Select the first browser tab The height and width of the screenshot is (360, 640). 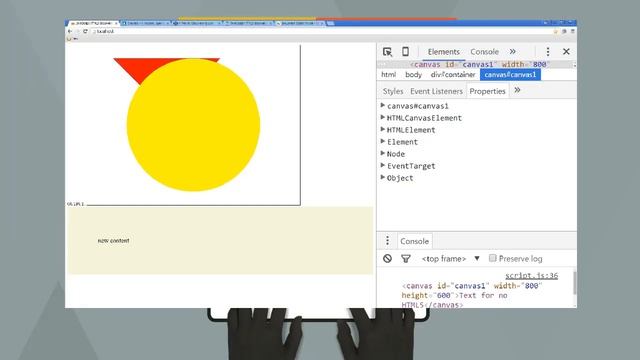point(93,23)
